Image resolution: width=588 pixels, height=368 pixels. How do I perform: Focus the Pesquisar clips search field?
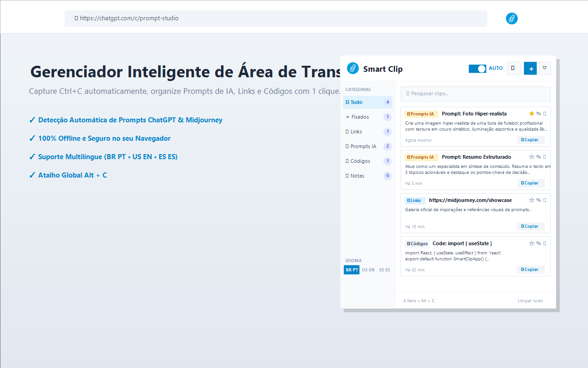(x=475, y=94)
